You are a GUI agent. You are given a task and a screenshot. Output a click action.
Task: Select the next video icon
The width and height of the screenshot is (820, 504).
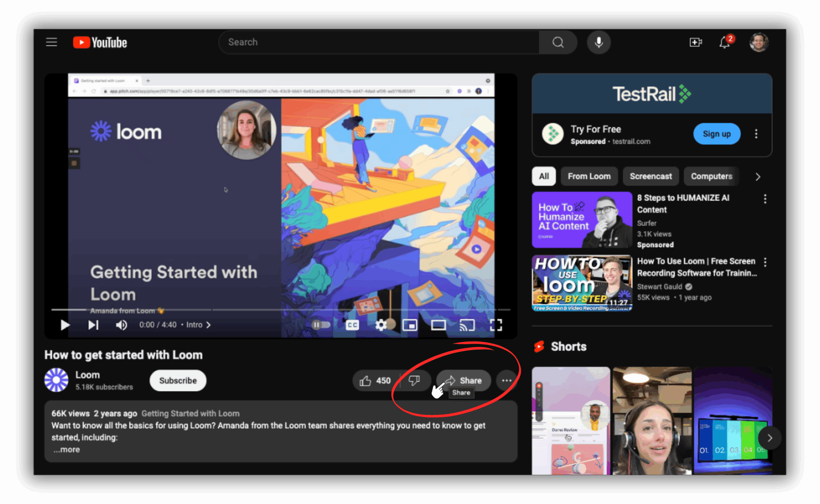[x=94, y=325]
